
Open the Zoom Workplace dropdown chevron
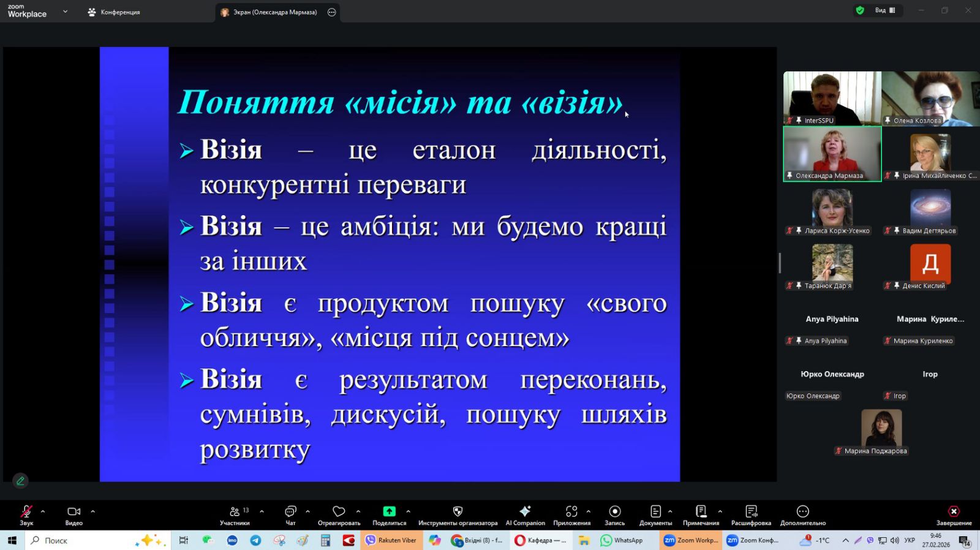pos(65,12)
